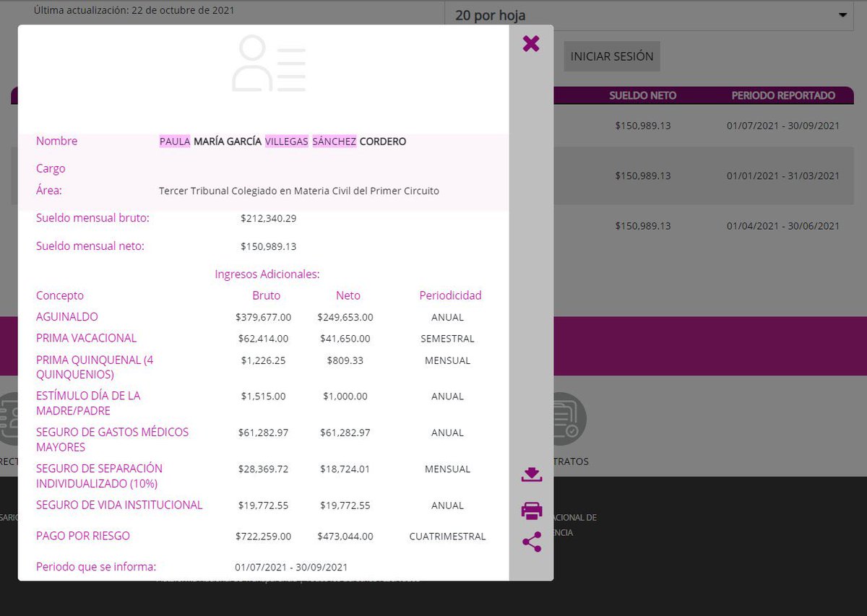Click ESTÍMULO DÍA DE LA MADRE/PADRE label
This screenshot has height=616, width=867.
[x=88, y=404]
